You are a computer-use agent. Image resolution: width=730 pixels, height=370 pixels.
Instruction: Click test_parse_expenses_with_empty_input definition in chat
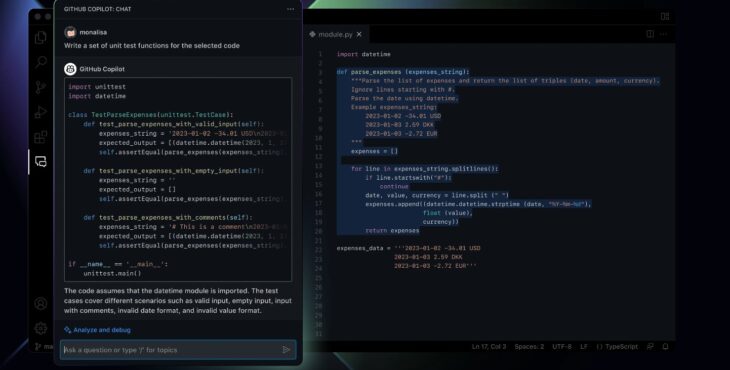174,171
